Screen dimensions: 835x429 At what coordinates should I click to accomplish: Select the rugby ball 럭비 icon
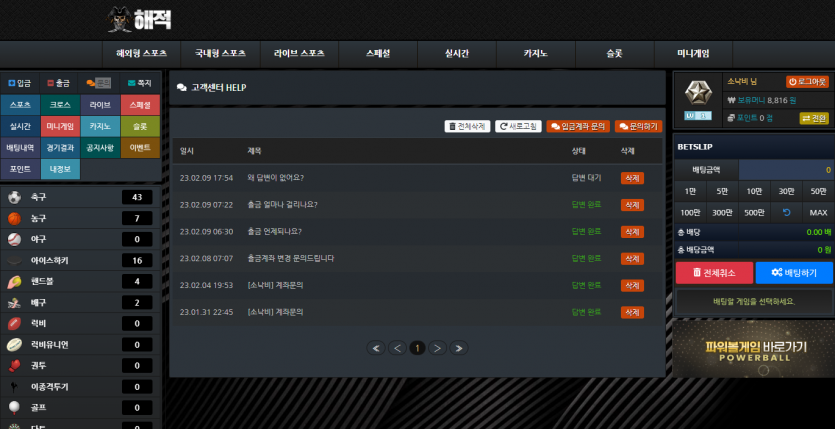14,323
